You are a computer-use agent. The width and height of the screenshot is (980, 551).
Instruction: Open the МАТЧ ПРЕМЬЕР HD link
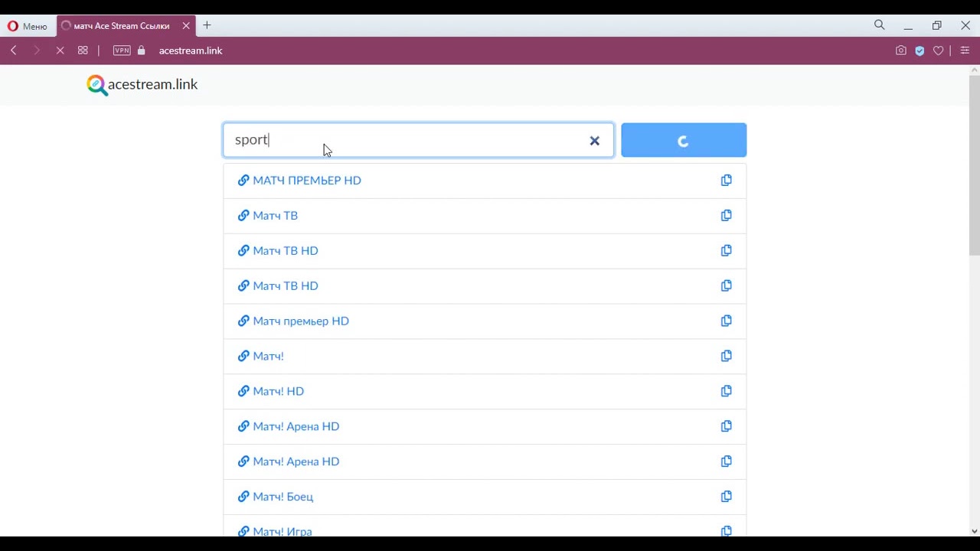tap(307, 181)
